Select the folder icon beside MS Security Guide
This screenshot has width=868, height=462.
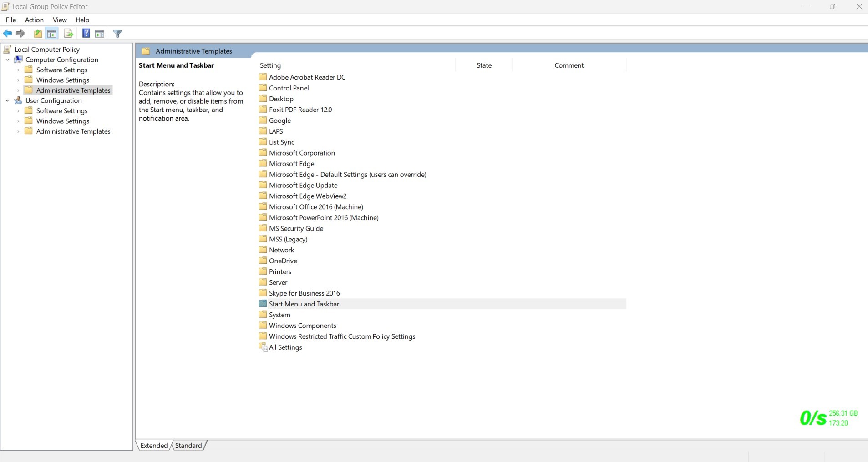263,228
